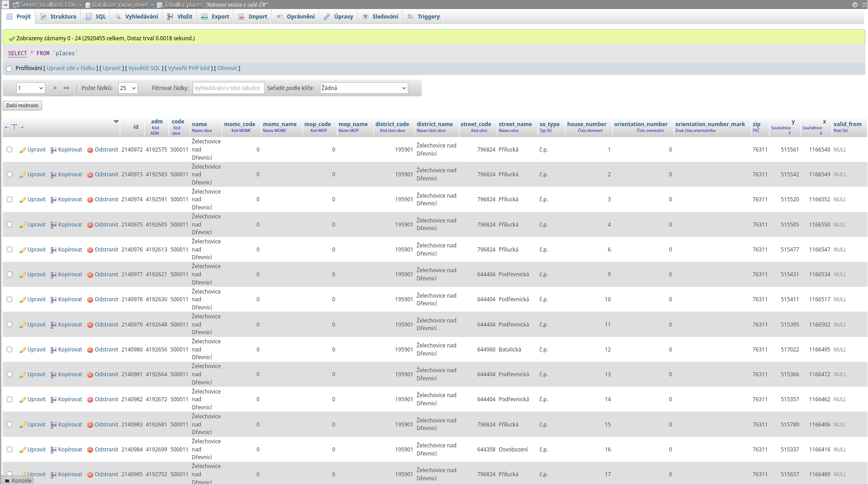Click the pencil edit icon for row 2140980

(23, 350)
